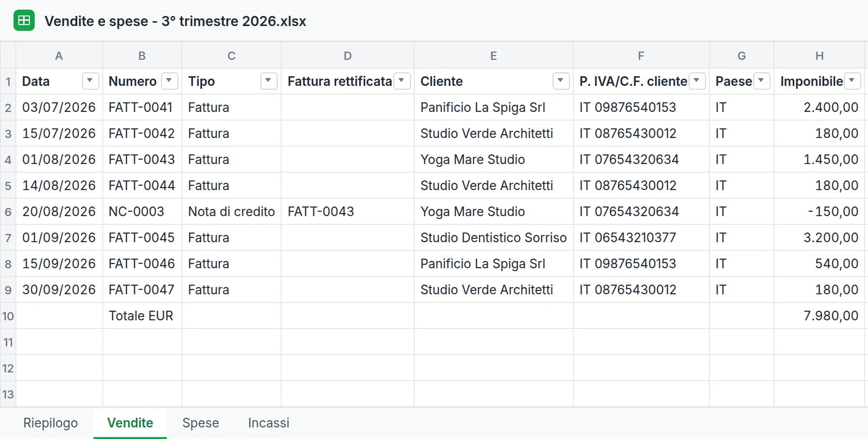
Task: Click the green spreadsheet file icon
Action: (x=24, y=20)
